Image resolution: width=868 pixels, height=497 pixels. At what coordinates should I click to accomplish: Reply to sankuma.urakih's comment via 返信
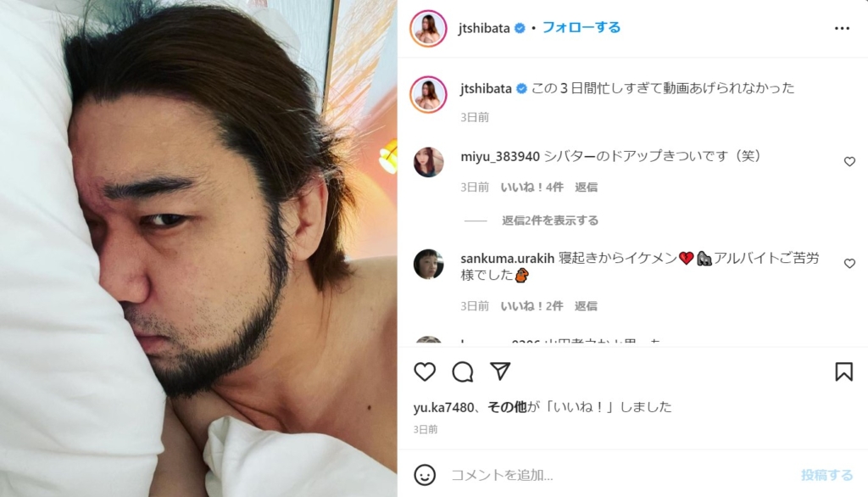[x=586, y=306]
